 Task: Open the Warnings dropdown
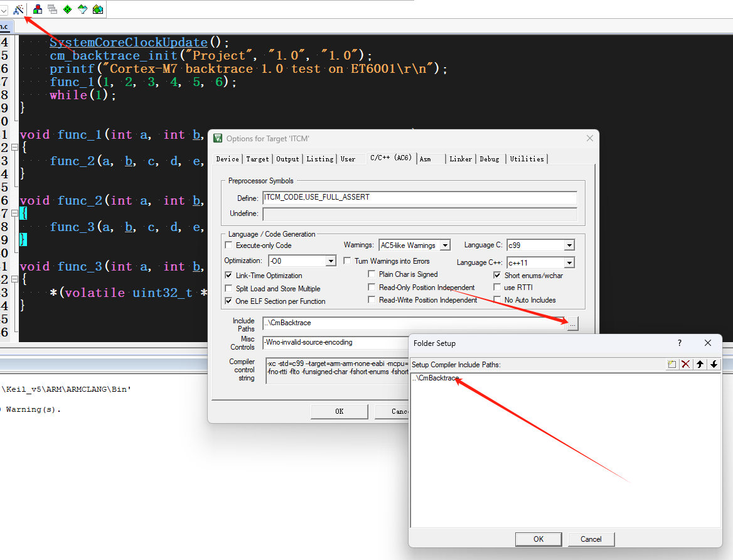446,245
